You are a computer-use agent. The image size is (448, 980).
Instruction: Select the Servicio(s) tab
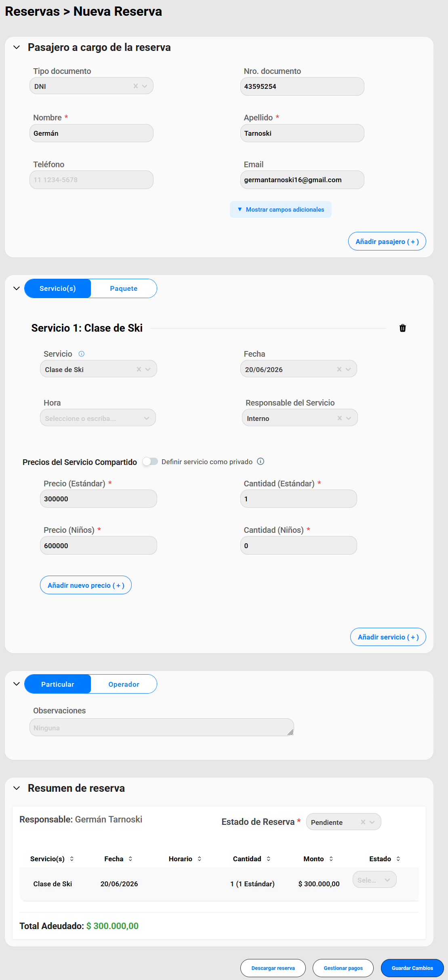point(58,288)
